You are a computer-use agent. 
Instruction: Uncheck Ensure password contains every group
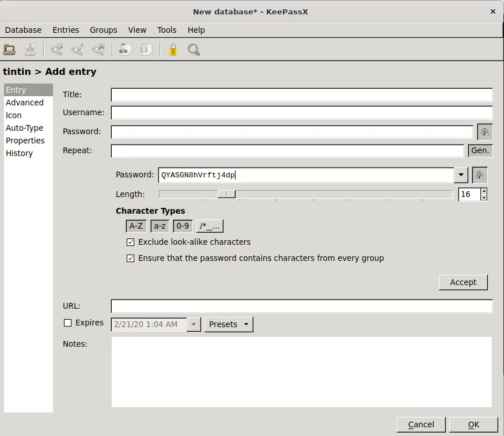click(131, 259)
